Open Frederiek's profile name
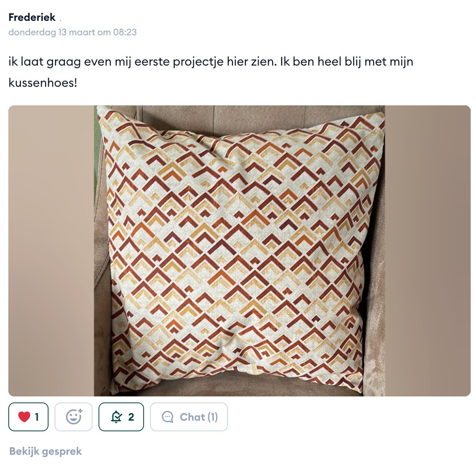The width and height of the screenshot is (476, 476). click(x=32, y=17)
